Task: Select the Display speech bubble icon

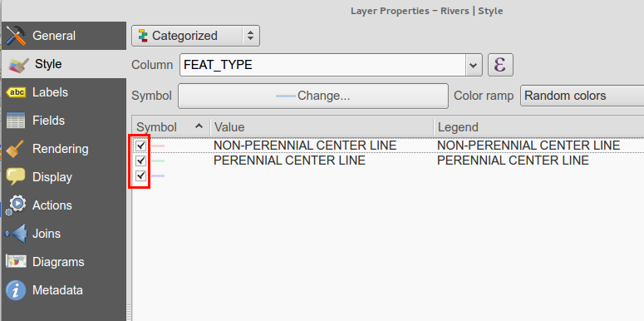Action: [x=16, y=177]
